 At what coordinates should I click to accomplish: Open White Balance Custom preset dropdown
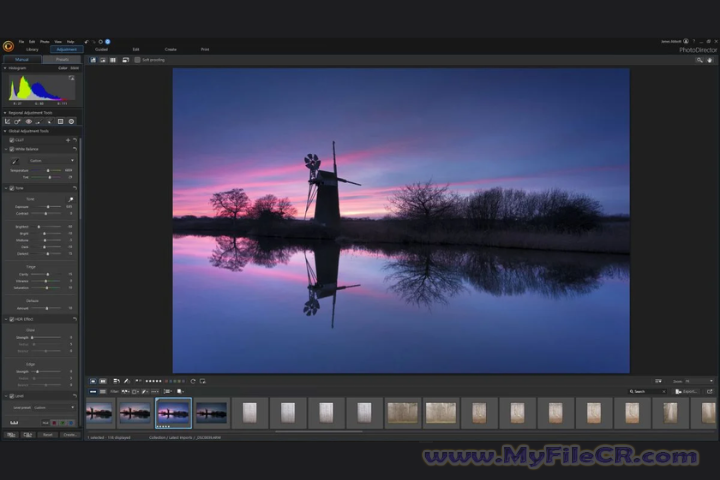tap(51, 161)
